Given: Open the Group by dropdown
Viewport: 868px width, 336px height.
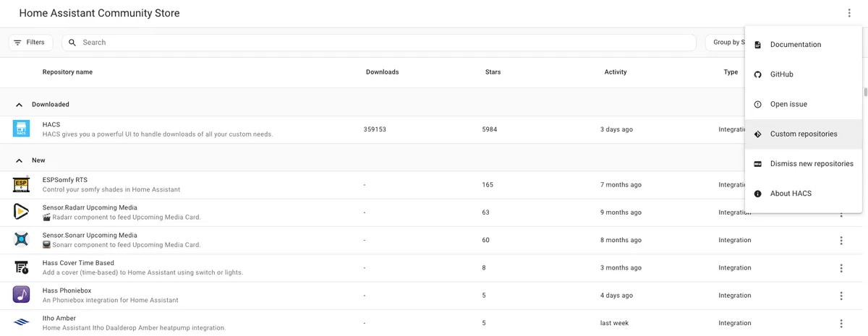Looking at the screenshot, I should (726, 43).
